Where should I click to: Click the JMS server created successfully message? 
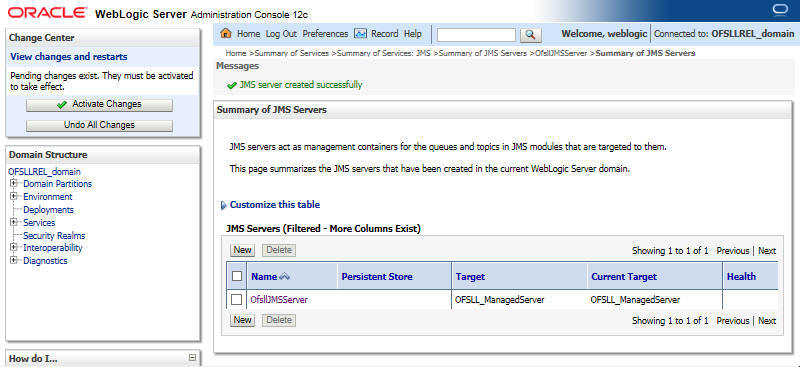point(301,85)
